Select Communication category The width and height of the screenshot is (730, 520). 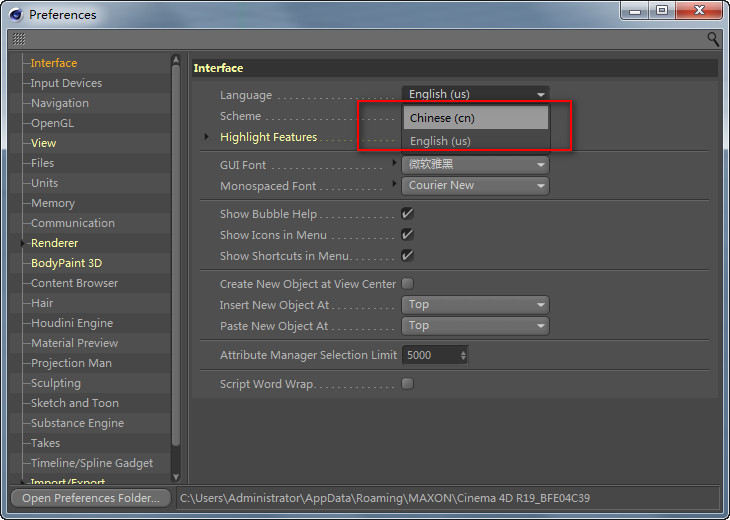pyautogui.click(x=73, y=223)
